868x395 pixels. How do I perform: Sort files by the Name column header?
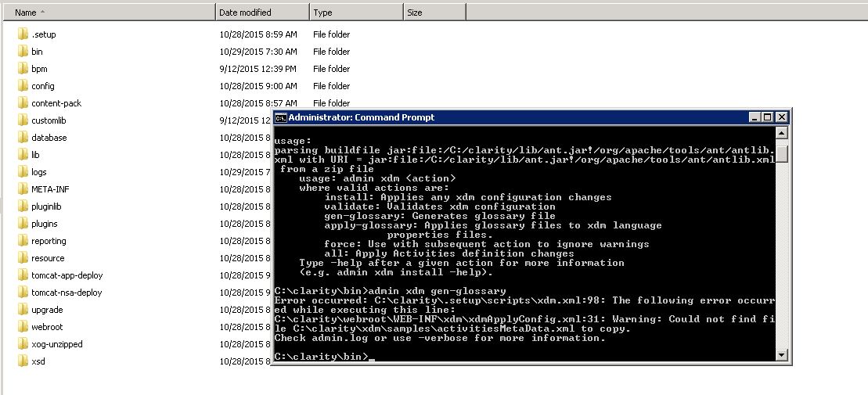[109, 13]
